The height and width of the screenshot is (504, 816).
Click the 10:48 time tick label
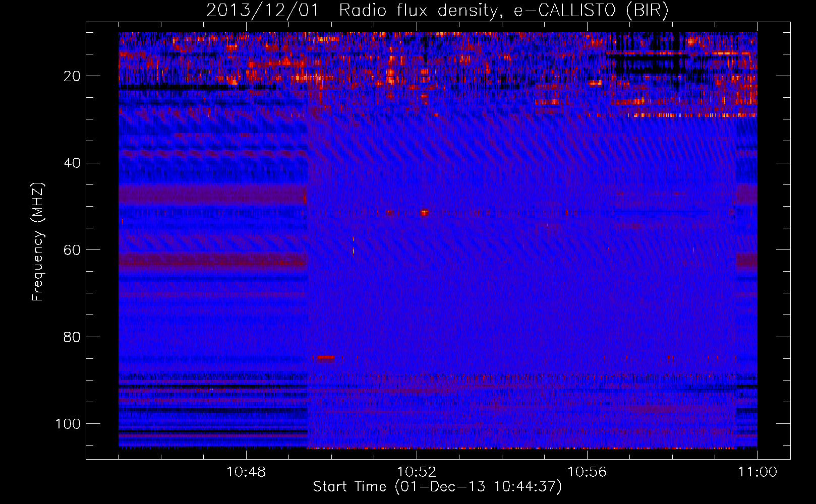tap(246, 472)
